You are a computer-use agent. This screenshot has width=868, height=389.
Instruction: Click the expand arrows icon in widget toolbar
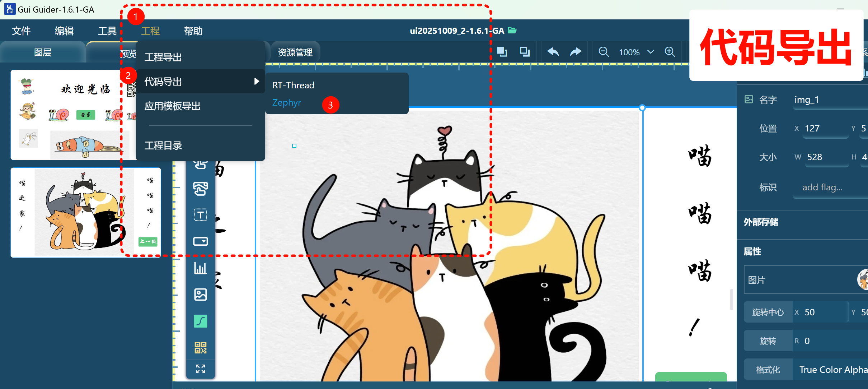pos(200,369)
